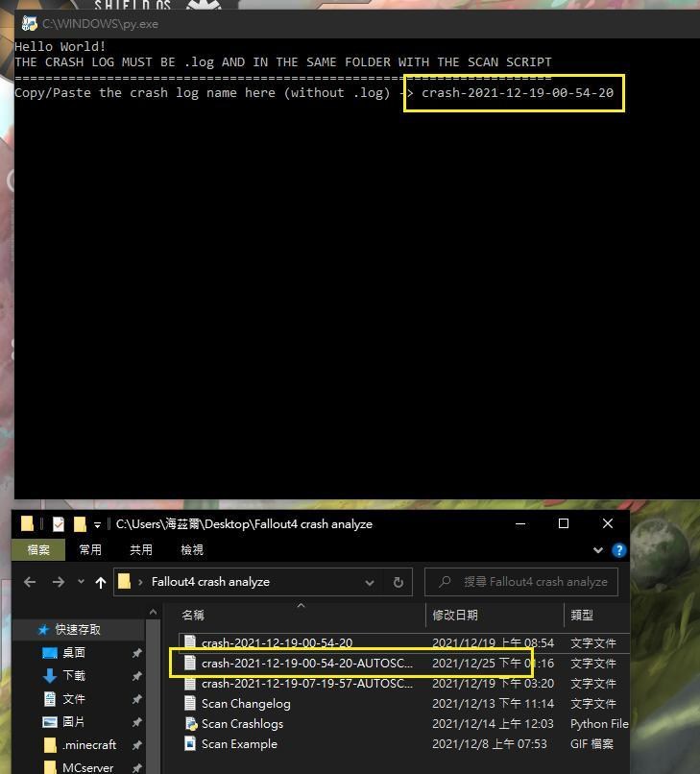This screenshot has width=700, height=774.
Task: Click the pin icon next to 桌面
Action: [x=137, y=653]
